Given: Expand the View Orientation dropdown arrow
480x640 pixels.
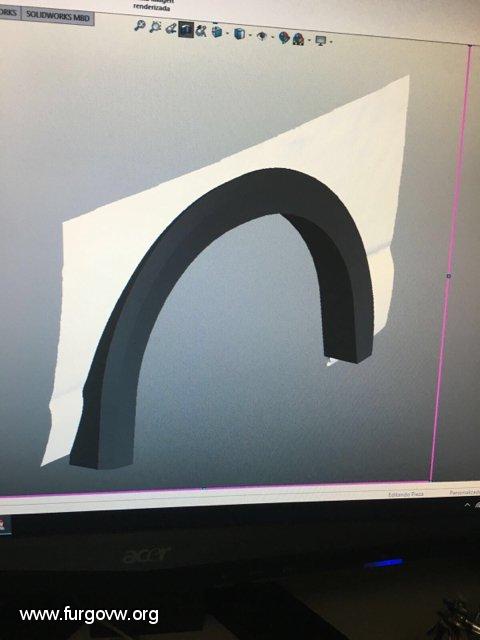Looking at the screenshot, I should click(x=228, y=33).
